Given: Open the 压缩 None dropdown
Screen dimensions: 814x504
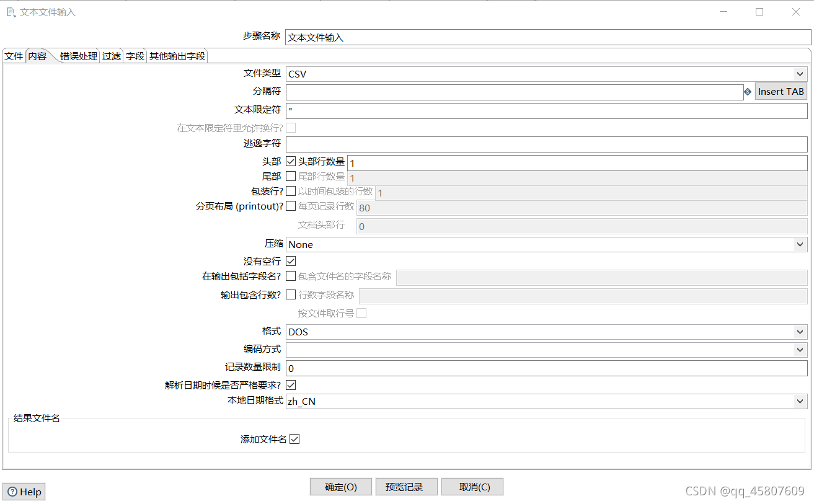Looking at the screenshot, I should 547,244.
